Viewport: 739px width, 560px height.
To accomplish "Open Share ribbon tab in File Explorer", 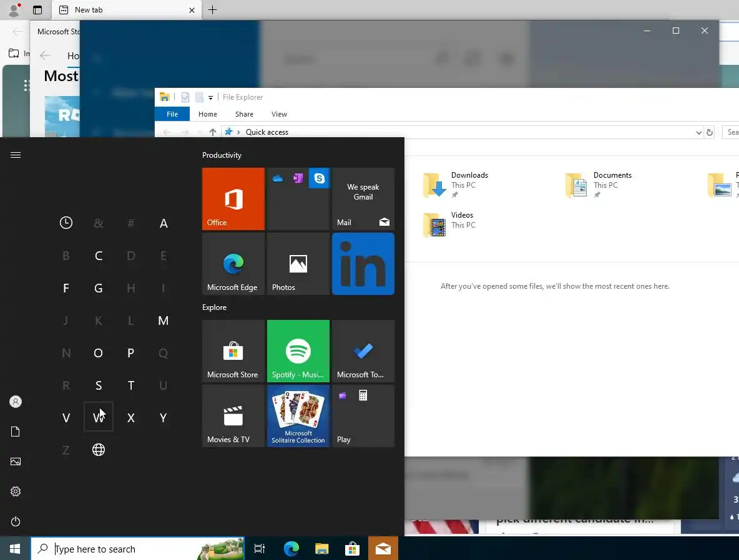I will (x=244, y=114).
